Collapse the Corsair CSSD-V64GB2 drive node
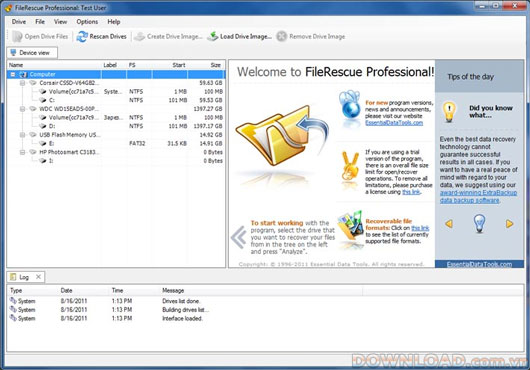This screenshot has width=530, height=370. pos(22,83)
